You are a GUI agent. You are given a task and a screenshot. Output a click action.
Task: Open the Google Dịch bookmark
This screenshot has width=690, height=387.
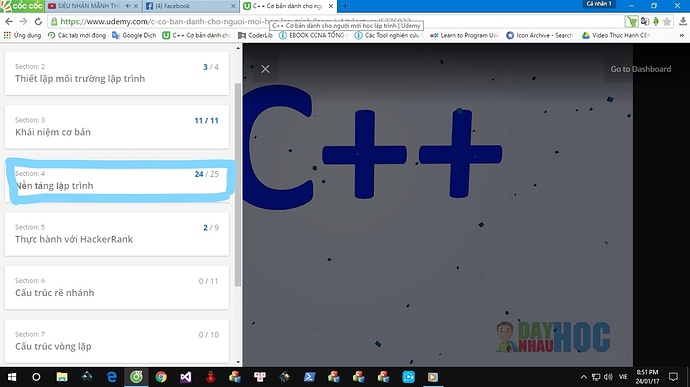click(x=134, y=35)
